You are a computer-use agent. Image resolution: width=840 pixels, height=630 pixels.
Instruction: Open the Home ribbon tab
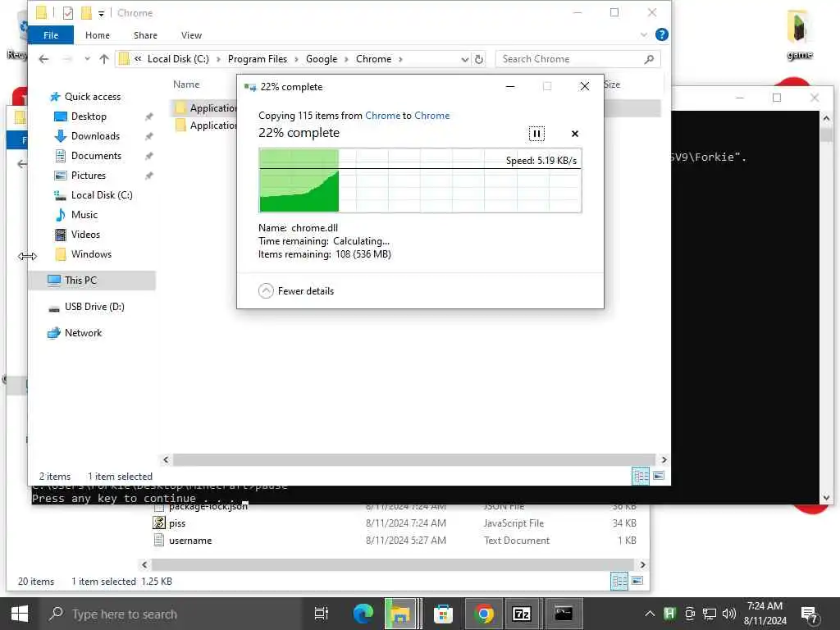(98, 35)
